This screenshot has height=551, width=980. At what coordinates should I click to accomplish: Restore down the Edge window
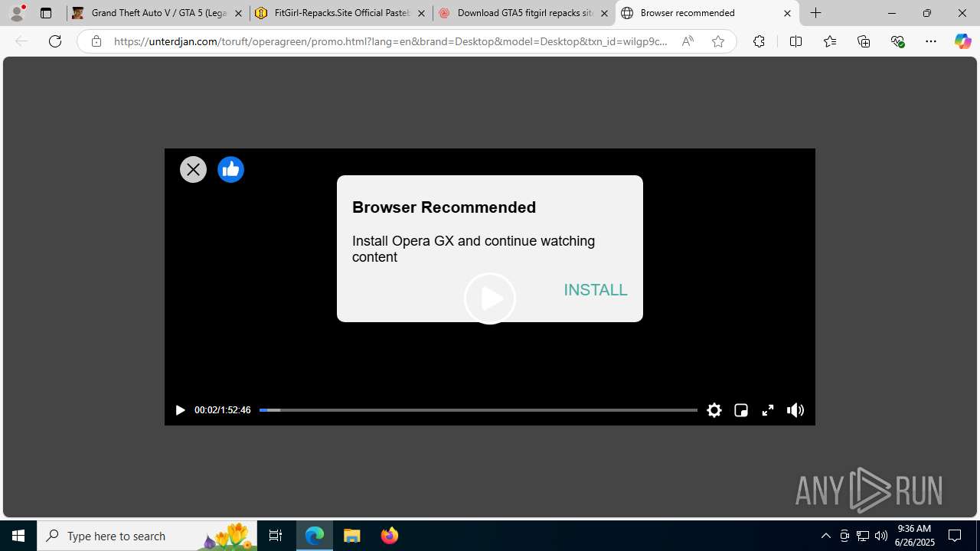click(927, 13)
